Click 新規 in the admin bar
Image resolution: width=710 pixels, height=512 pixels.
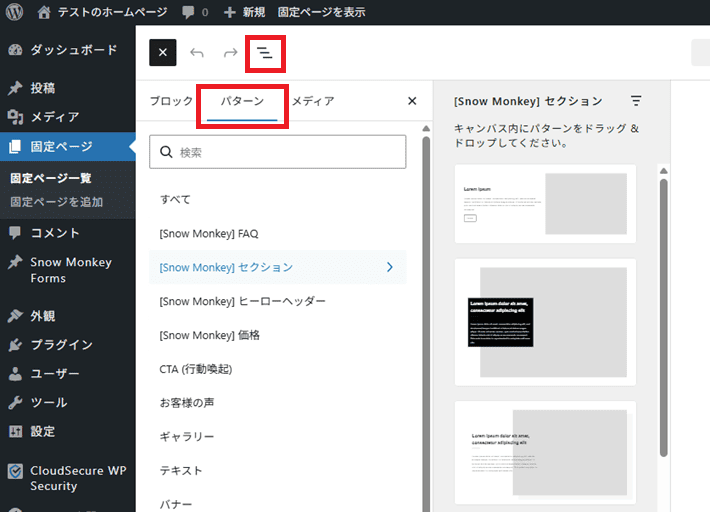pyautogui.click(x=254, y=12)
